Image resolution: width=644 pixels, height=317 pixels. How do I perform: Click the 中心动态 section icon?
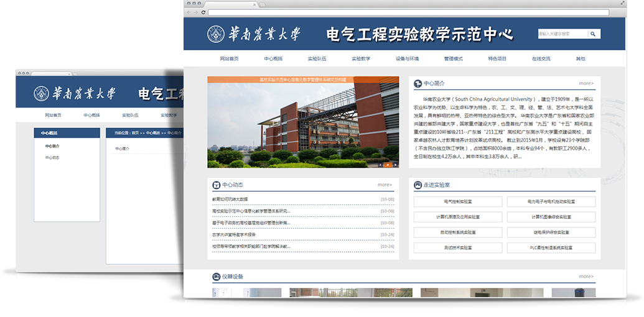[x=216, y=185]
